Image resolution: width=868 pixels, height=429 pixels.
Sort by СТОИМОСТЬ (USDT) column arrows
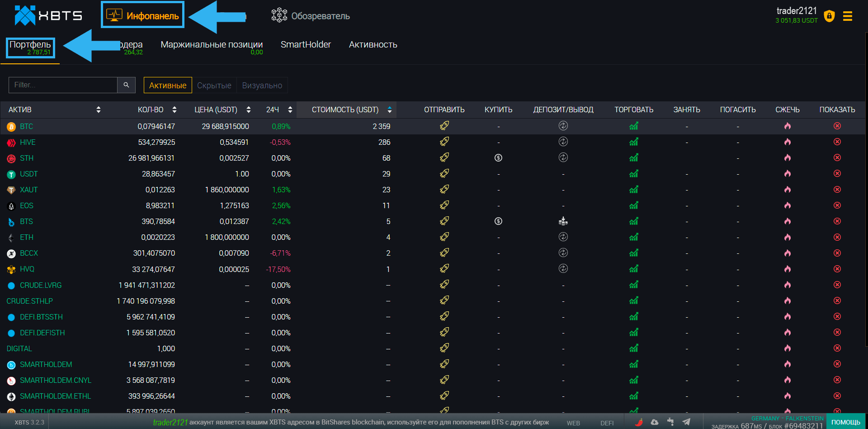tap(389, 110)
